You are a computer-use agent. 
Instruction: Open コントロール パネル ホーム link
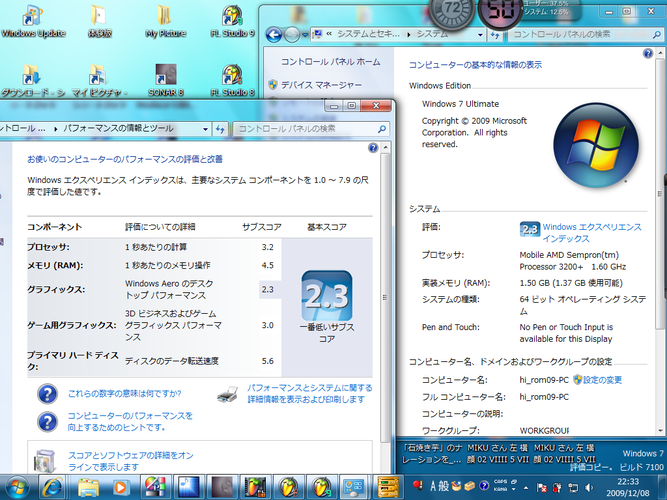tap(331, 62)
